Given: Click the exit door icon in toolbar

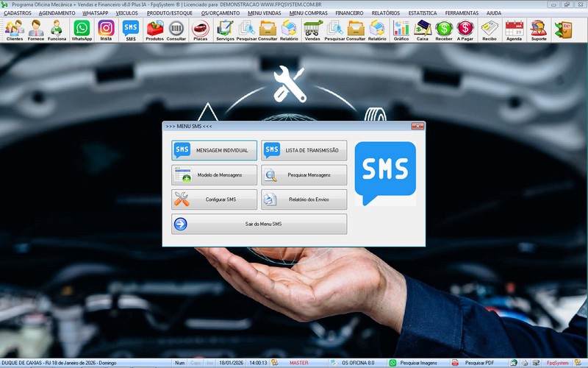Looking at the screenshot, I should 563,29.
